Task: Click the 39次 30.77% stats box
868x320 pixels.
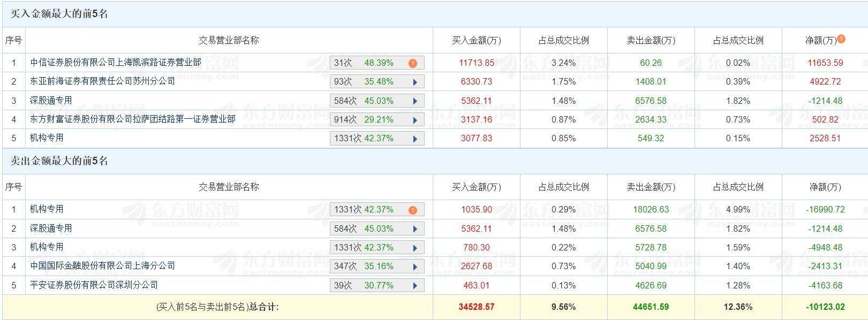Action: tap(369, 286)
